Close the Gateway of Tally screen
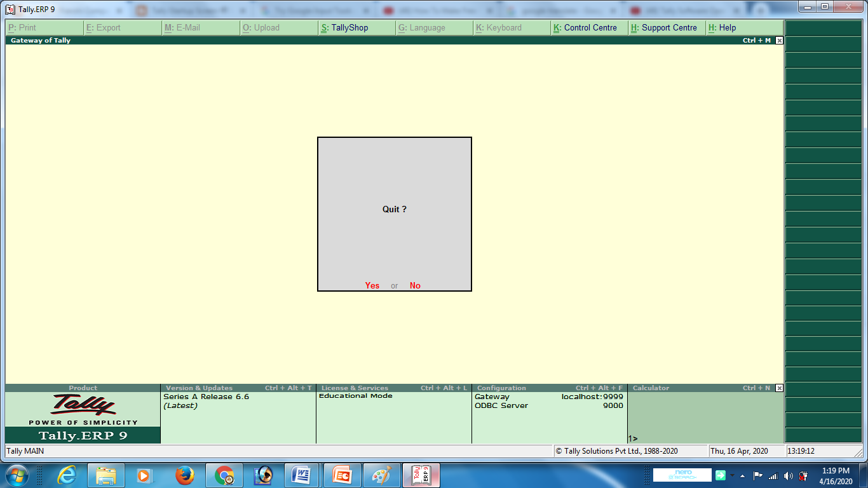 point(780,40)
